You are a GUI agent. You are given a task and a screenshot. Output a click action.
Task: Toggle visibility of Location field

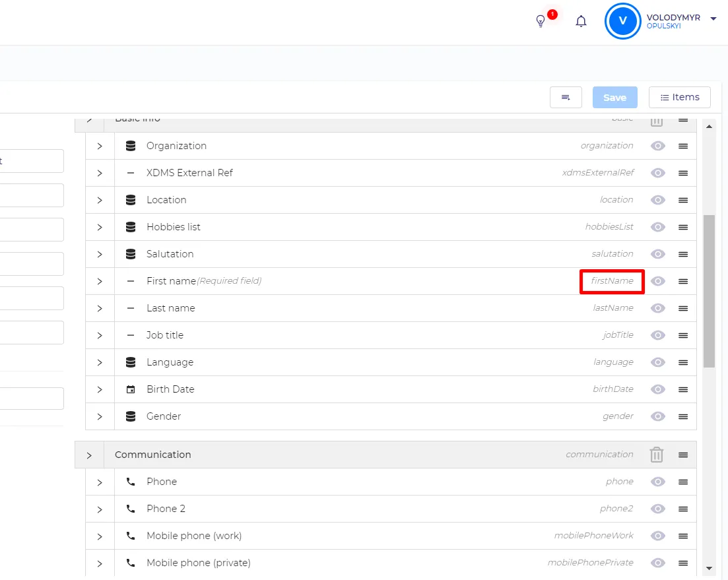658,200
